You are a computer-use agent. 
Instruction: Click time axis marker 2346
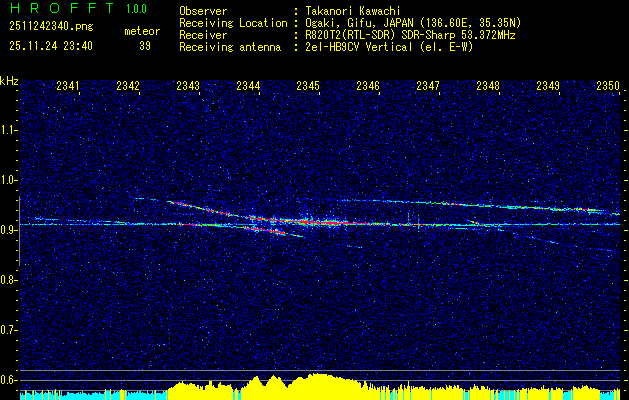368,85
